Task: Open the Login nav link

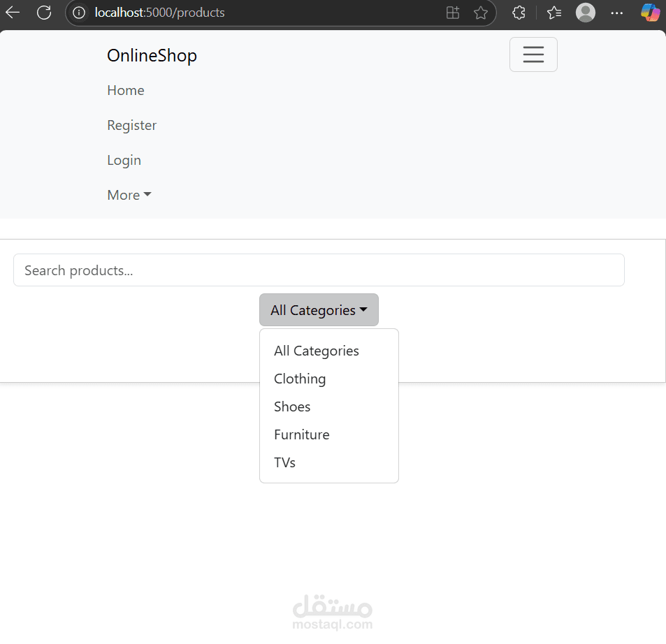Action: tap(124, 161)
